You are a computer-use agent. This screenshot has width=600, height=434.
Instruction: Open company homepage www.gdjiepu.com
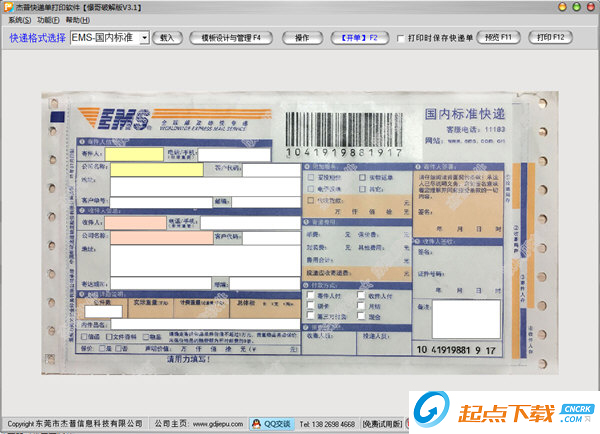point(218,424)
